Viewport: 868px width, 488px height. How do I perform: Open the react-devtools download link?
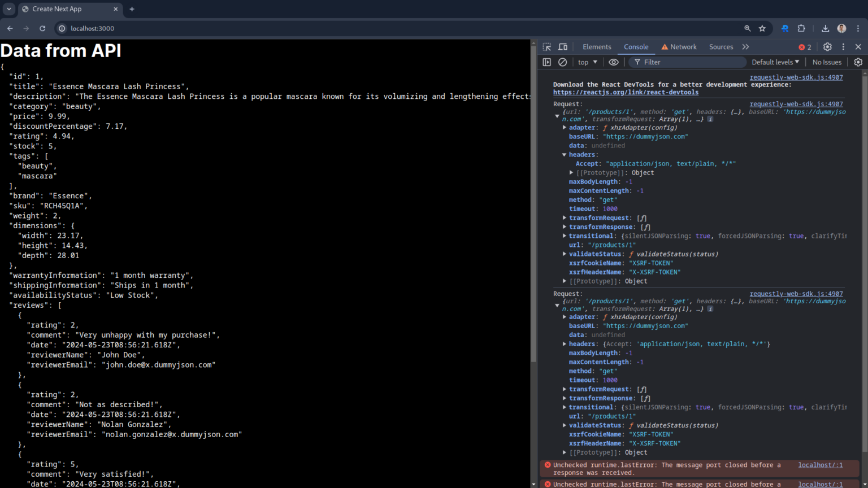point(626,92)
